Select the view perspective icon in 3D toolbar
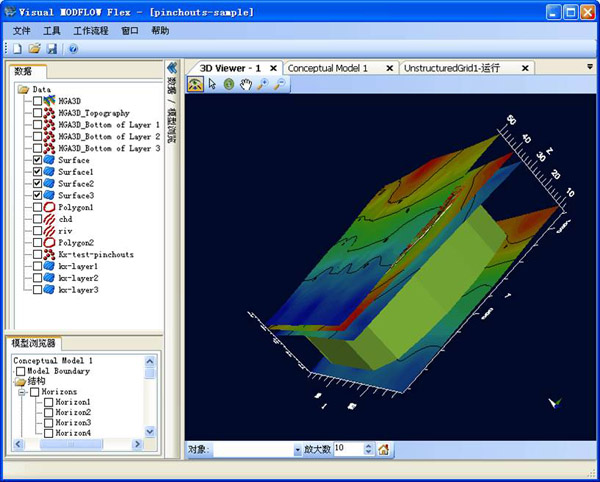The width and height of the screenshot is (600, 482). tap(195, 84)
